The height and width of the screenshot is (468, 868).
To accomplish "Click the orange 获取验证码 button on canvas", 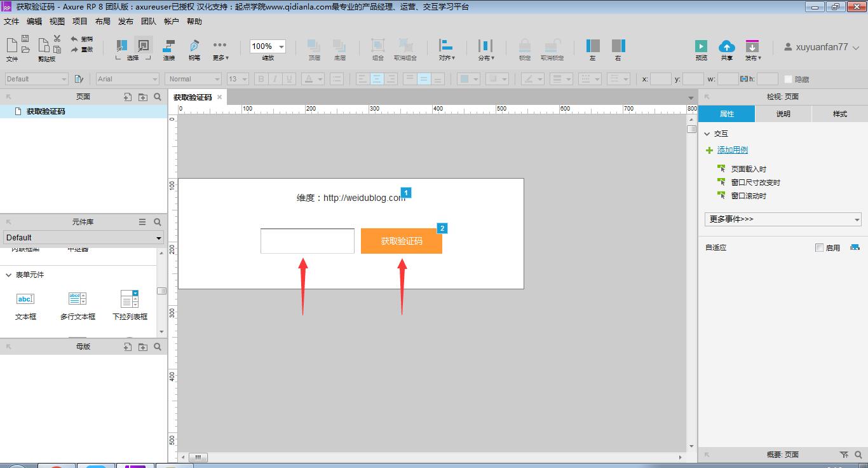I will (x=402, y=241).
